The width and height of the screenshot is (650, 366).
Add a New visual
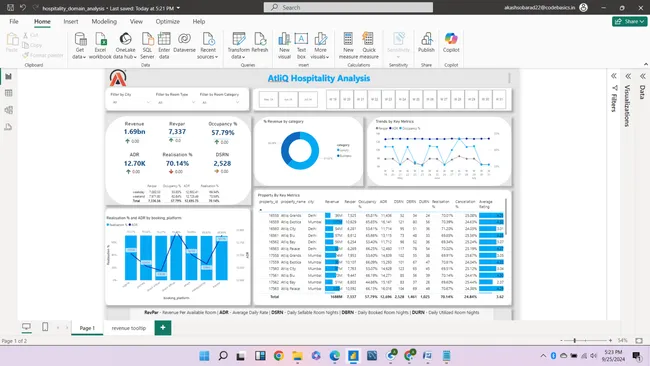pyautogui.click(x=284, y=46)
